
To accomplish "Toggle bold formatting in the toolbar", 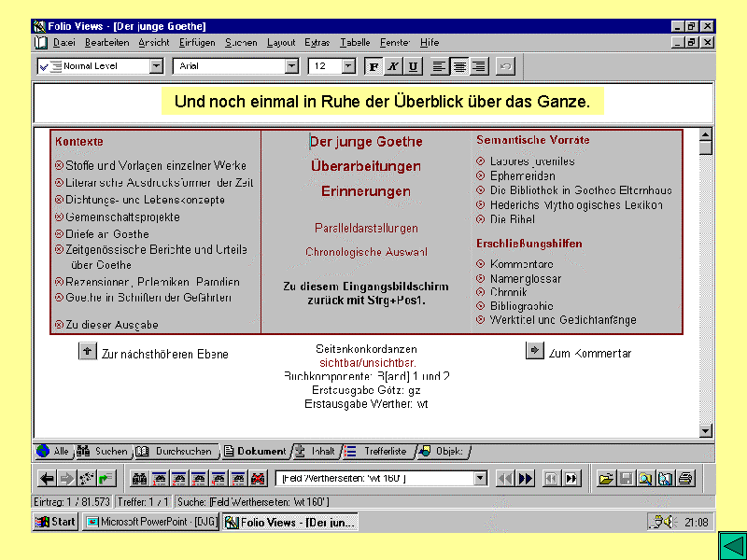I will tap(373, 66).
